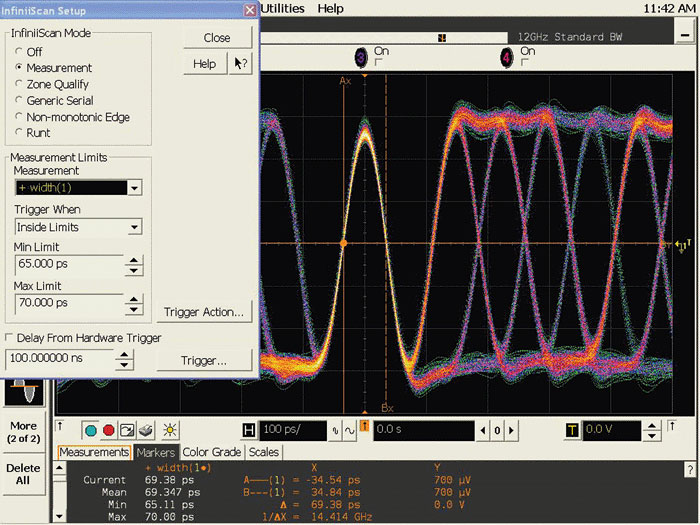Decrease the Max Limit value

tap(133, 310)
